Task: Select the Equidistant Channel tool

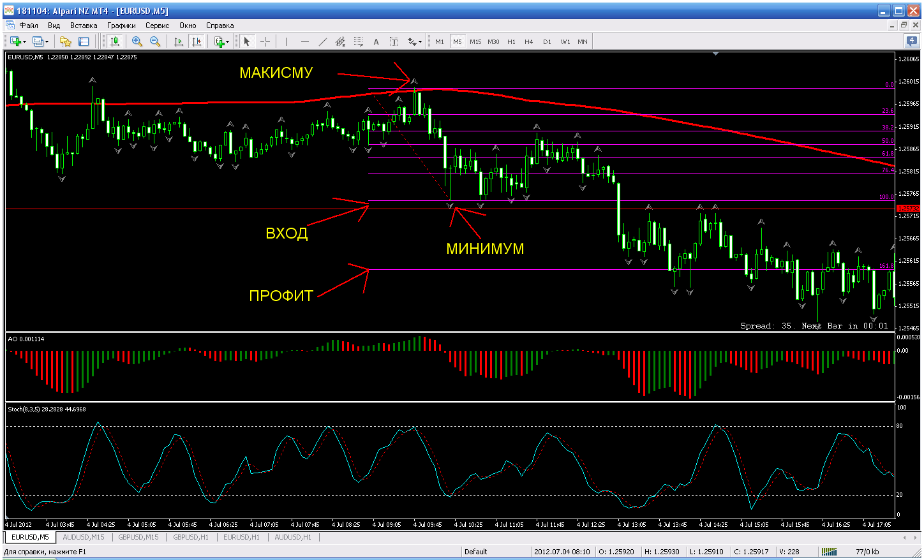Action: pos(340,41)
